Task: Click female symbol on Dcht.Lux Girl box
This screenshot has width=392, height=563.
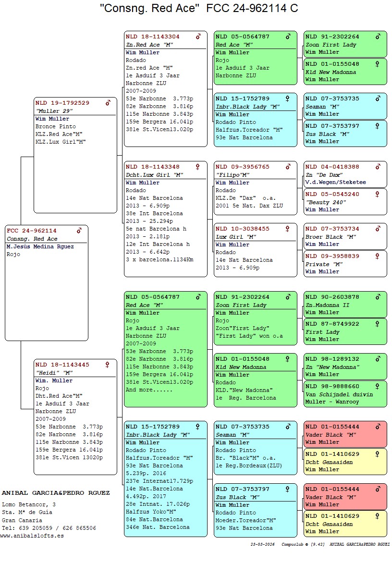Action: pyautogui.click(x=198, y=167)
